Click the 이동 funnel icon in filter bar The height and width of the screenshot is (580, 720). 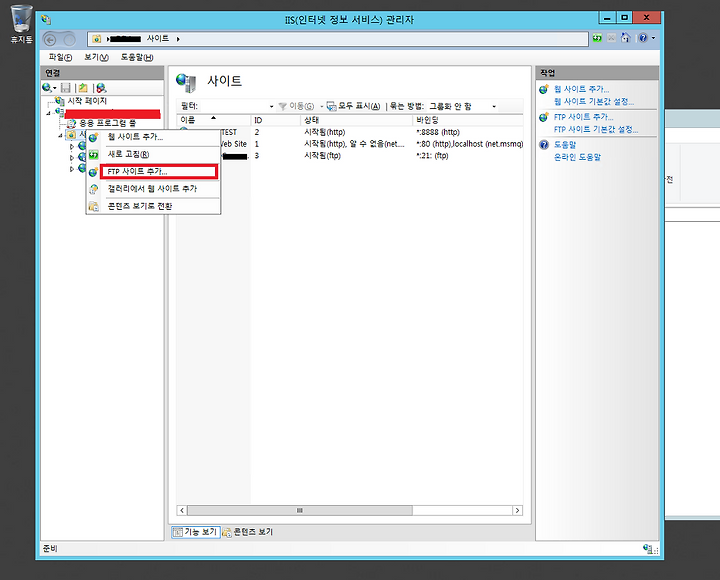tap(283, 107)
